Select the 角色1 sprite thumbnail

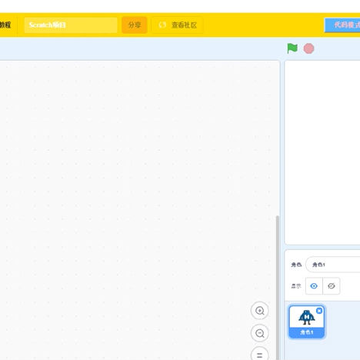coord(307,322)
